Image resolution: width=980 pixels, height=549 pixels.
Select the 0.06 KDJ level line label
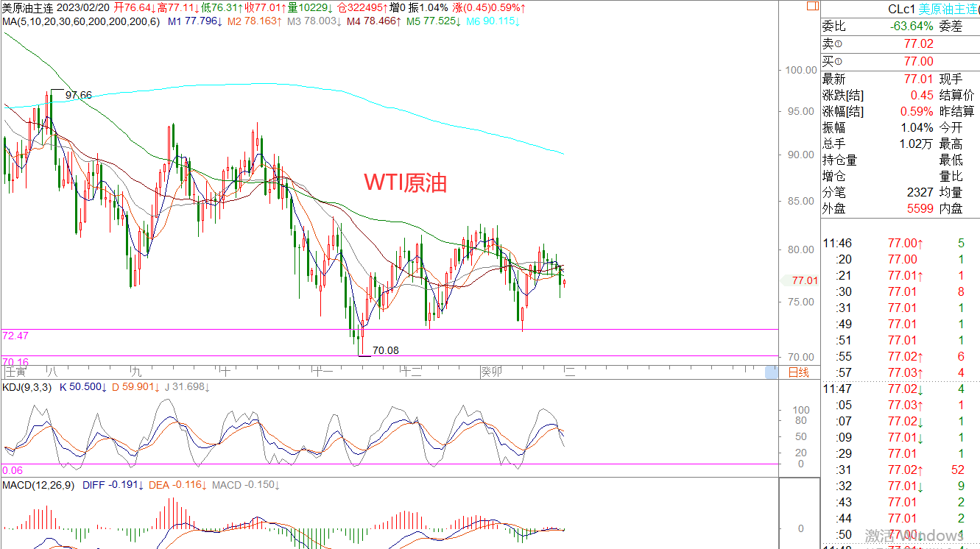pyautogui.click(x=12, y=470)
